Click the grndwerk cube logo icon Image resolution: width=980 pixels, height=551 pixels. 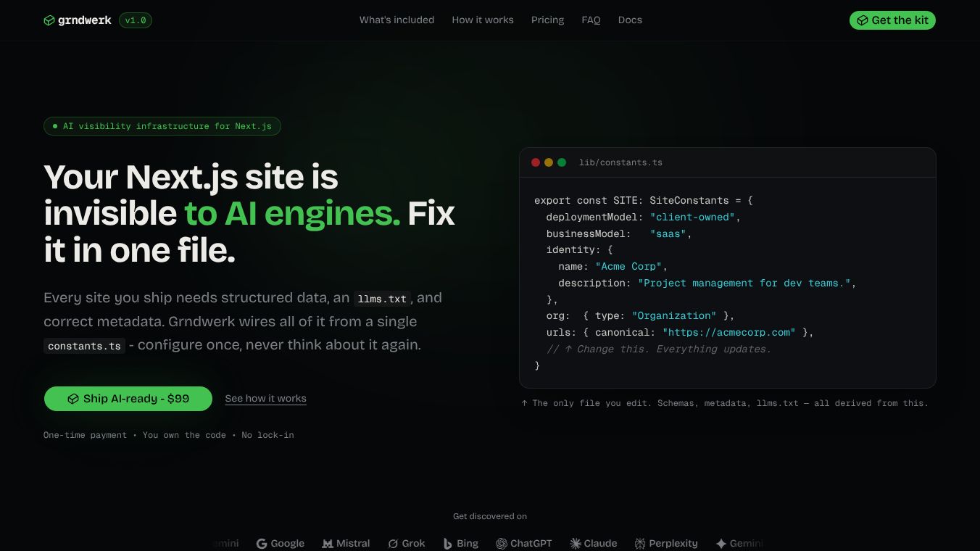[49, 20]
